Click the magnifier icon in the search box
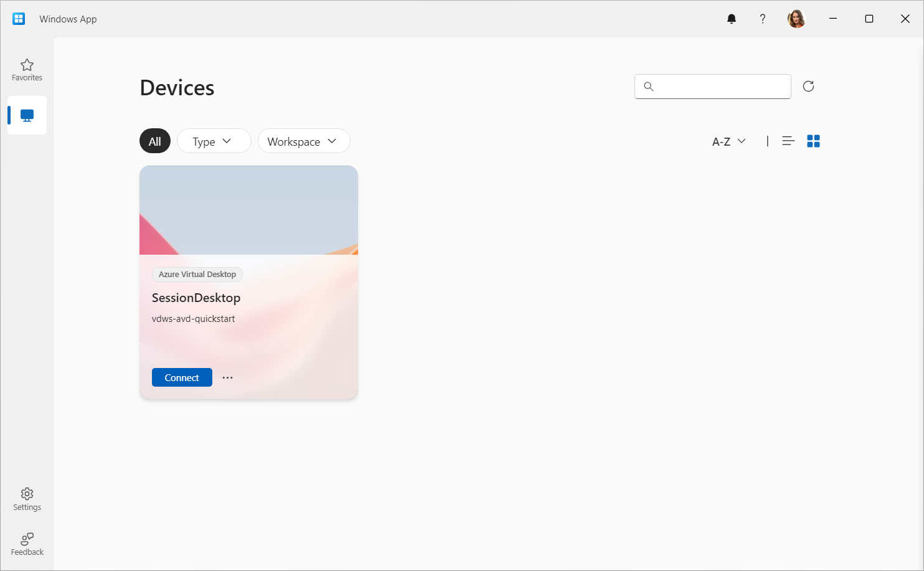 click(649, 87)
